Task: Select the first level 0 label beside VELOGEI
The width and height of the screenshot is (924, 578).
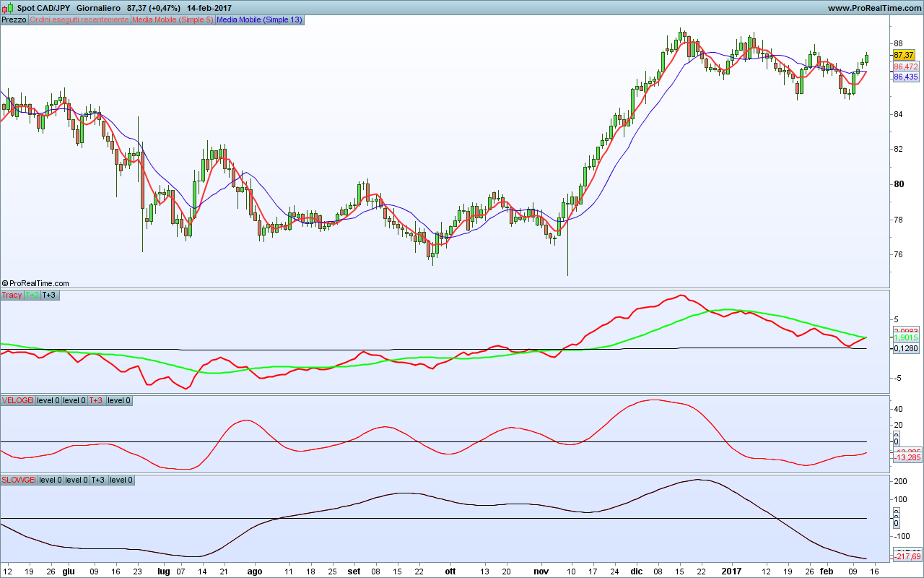Action: [48, 400]
